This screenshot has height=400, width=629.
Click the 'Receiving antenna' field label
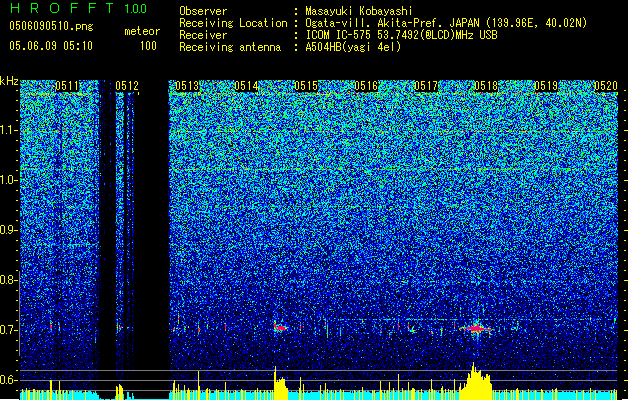pos(230,47)
